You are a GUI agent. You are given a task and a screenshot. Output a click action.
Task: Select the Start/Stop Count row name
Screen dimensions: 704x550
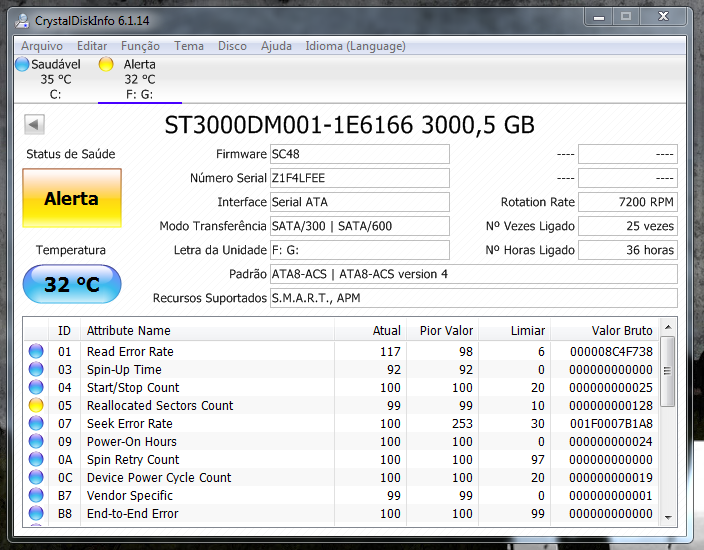(133, 387)
